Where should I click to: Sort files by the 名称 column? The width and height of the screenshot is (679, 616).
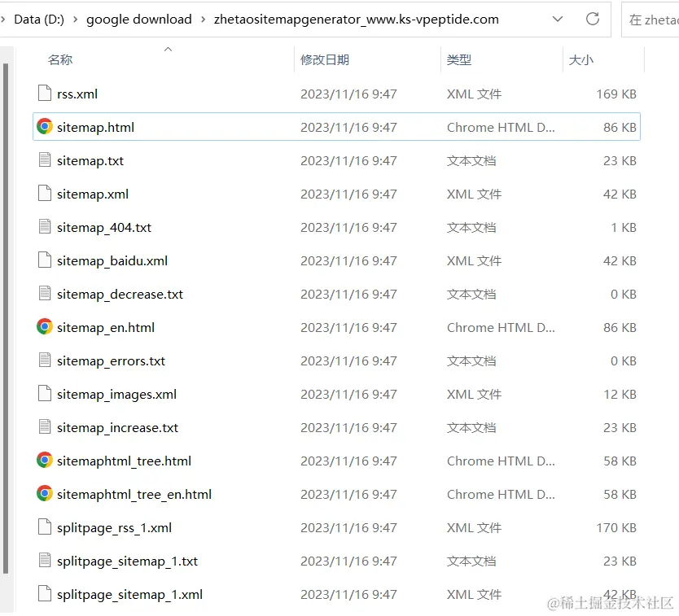[60, 59]
